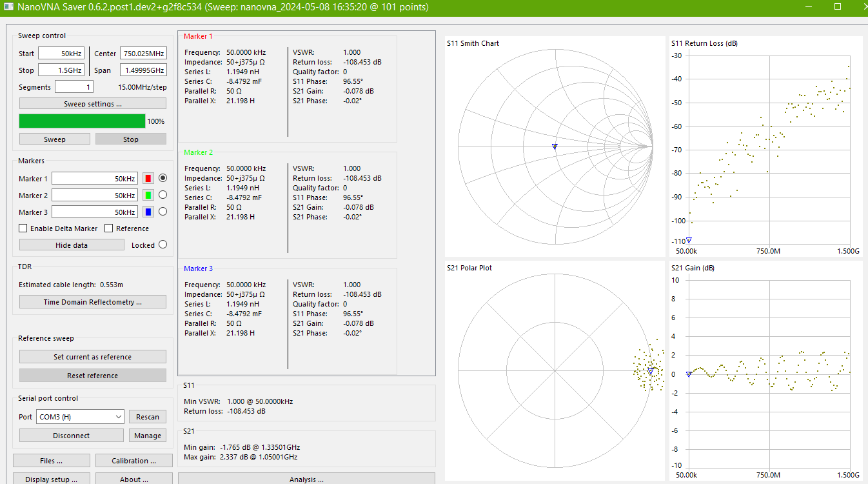Click Max gain 2.337 dB @ 1.05001GHz text

241,457
